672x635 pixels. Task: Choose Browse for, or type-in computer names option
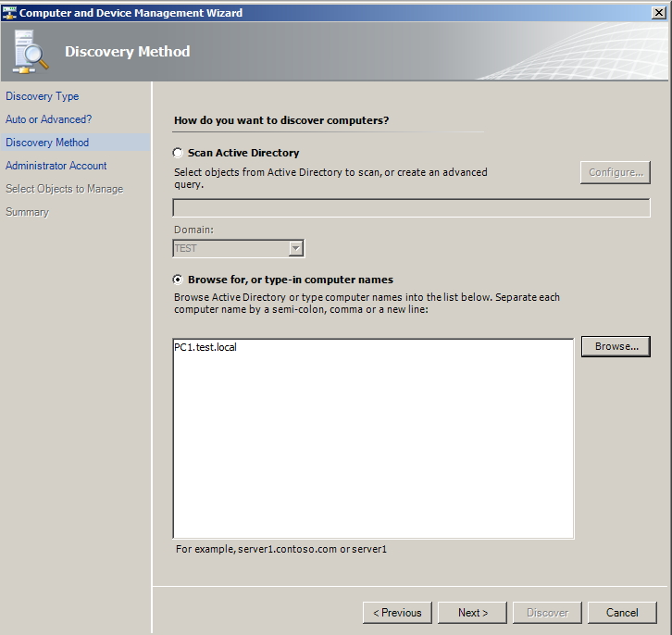pos(178,280)
